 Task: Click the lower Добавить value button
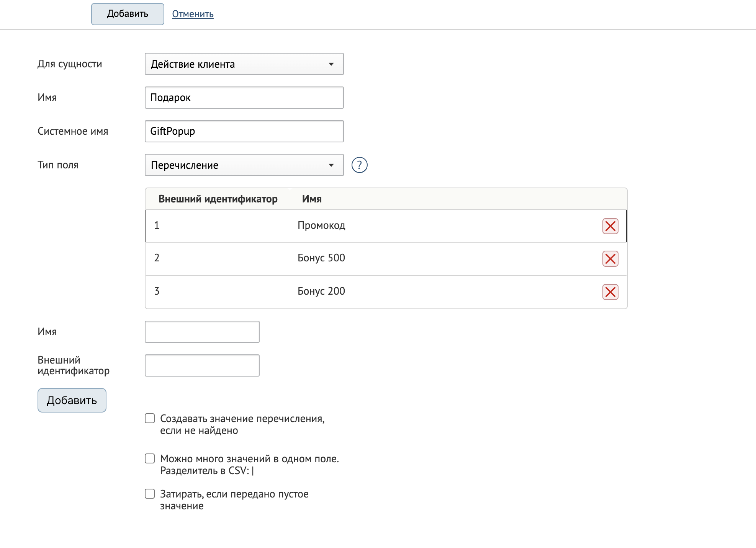click(72, 400)
